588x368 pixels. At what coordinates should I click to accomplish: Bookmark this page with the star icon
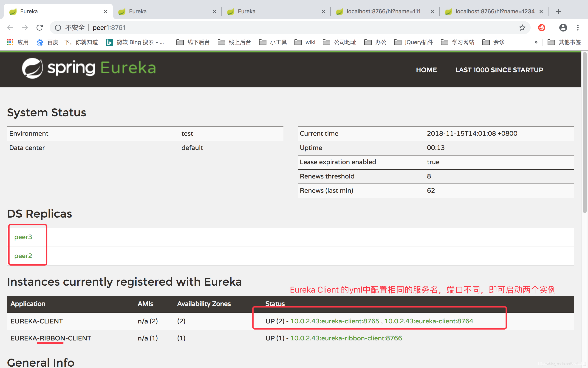pos(522,28)
